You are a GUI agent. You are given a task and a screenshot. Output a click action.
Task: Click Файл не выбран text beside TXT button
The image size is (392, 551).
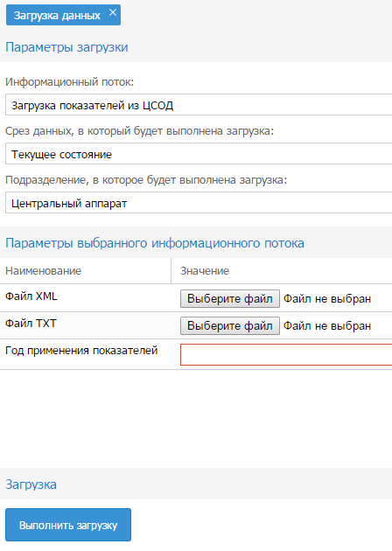pyautogui.click(x=327, y=325)
